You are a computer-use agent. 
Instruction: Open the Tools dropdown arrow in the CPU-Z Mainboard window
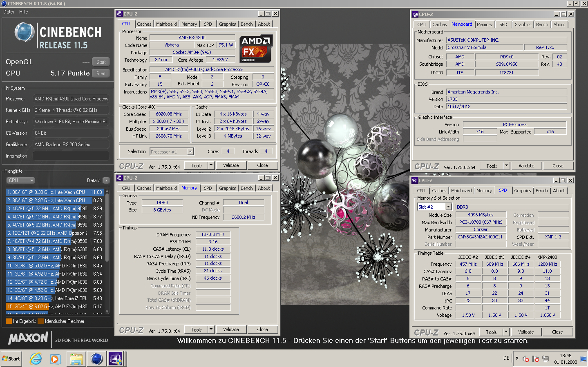507,166
